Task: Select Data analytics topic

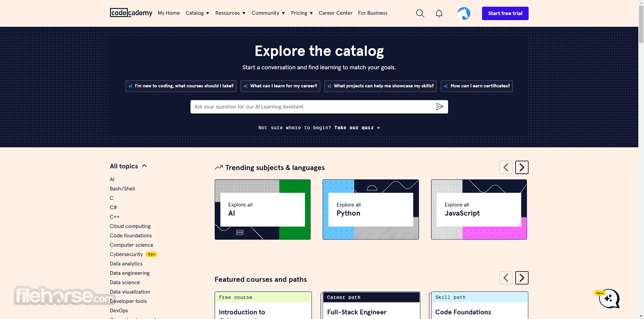Action: tap(126, 263)
